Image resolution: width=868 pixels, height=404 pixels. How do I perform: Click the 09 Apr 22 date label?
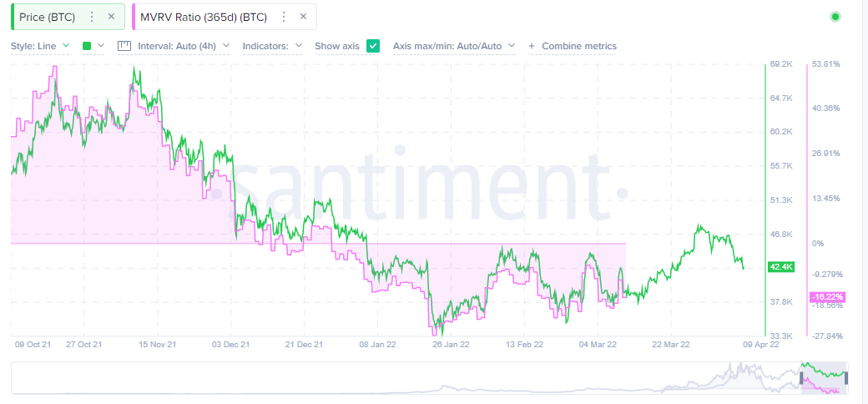(x=759, y=344)
